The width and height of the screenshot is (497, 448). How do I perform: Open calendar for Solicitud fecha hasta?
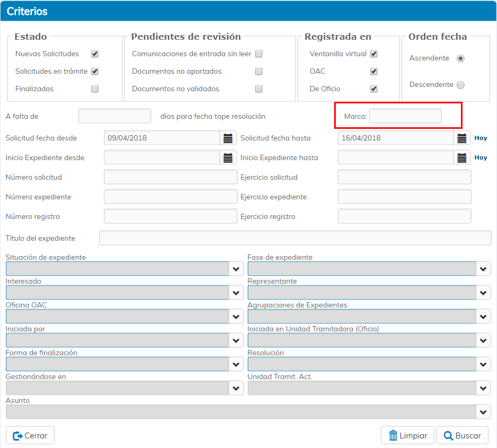tap(462, 138)
